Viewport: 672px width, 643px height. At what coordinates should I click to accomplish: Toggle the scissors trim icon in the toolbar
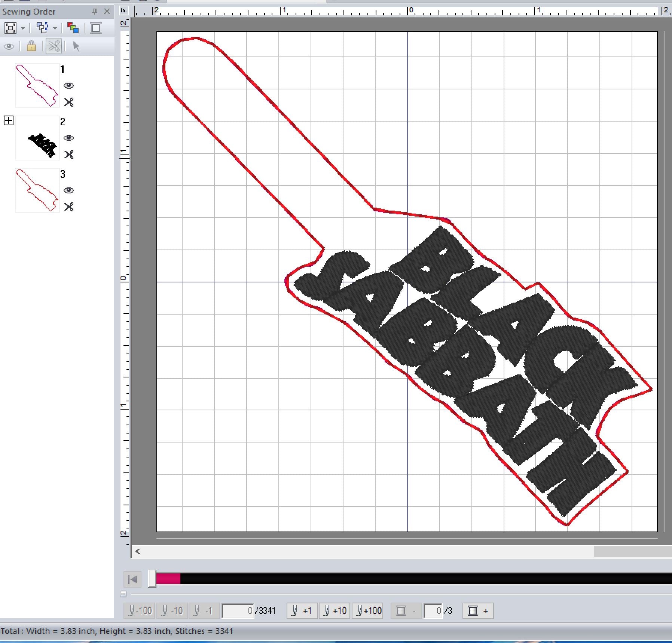[54, 46]
